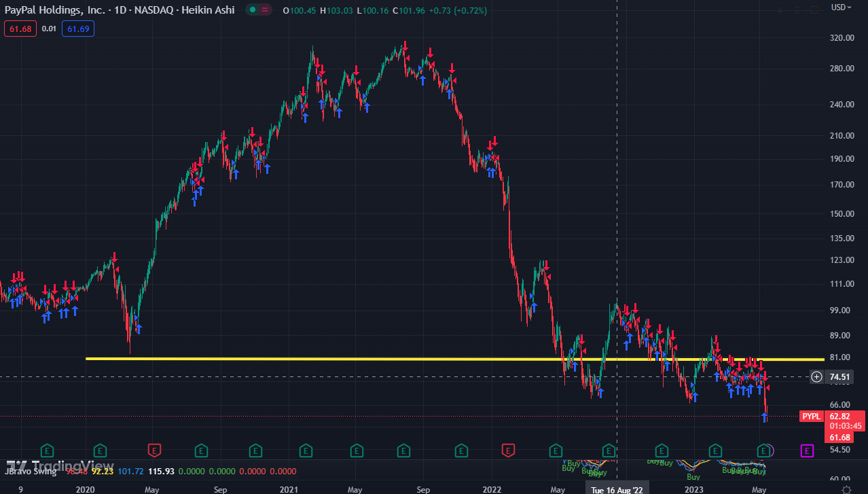The height and width of the screenshot is (494, 868).
Task: Click the JBravo Swing indicator name
Action: click(30, 471)
